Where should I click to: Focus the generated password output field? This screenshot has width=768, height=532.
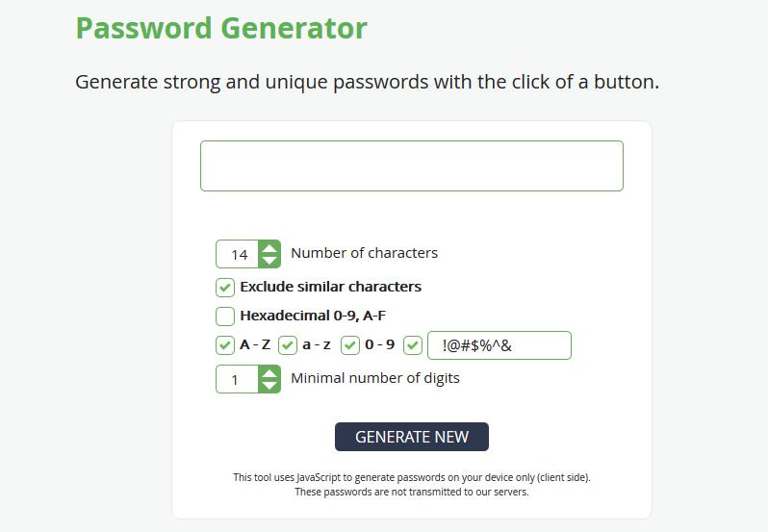click(x=412, y=165)
